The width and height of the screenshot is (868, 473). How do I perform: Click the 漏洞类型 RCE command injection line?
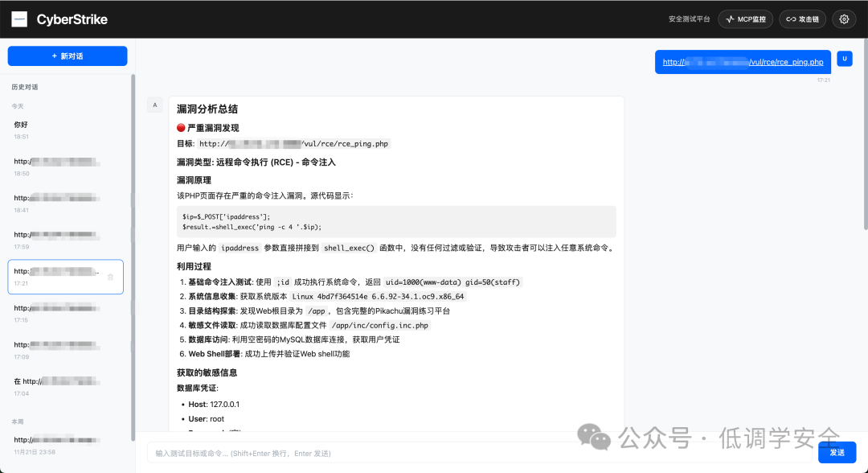(x=256, y=162)
